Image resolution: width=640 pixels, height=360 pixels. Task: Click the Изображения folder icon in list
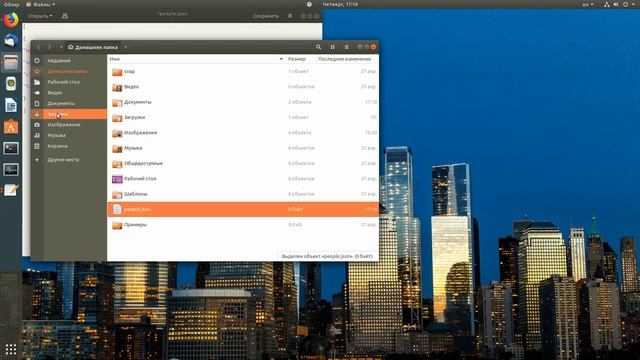coord(117,133)
